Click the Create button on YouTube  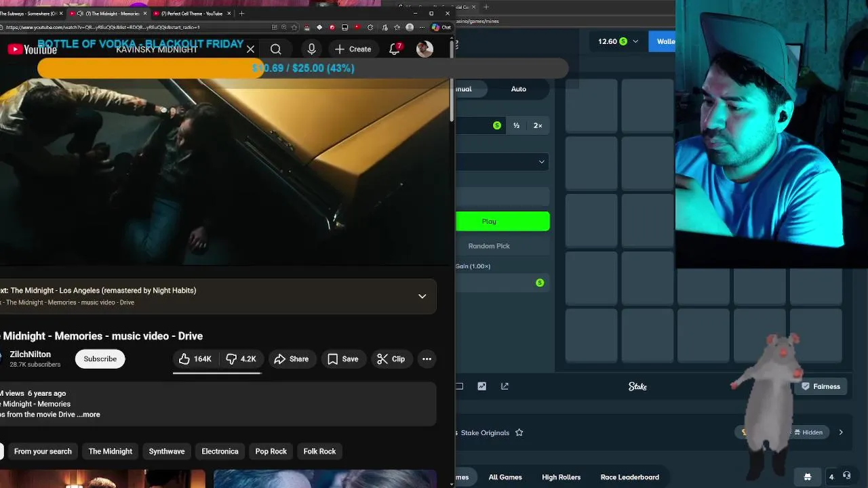353,49
